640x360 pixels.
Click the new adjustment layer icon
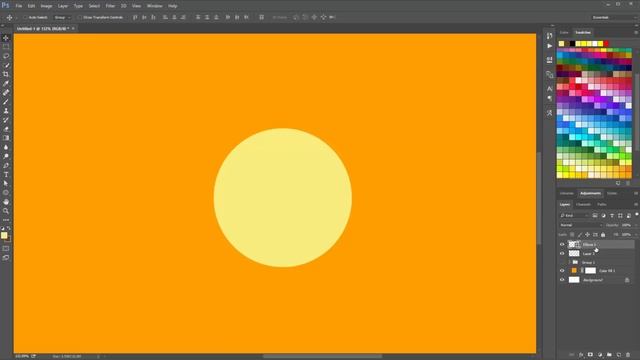[x=600, y=355]
